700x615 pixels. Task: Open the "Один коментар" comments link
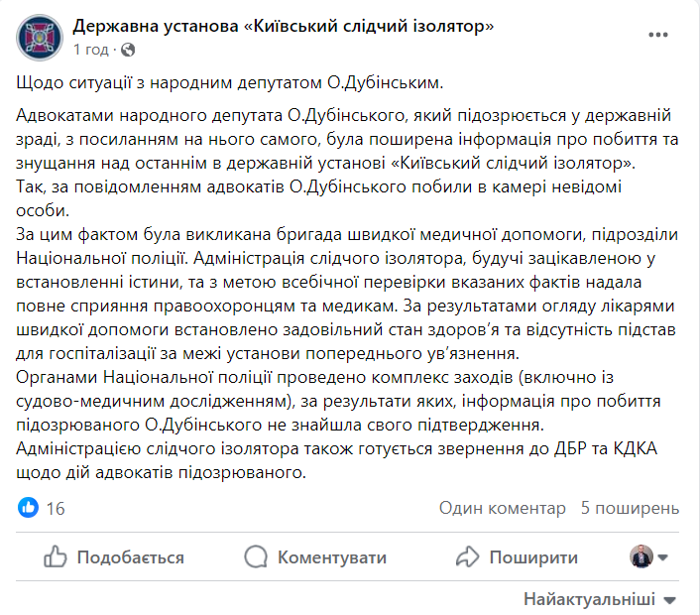503,509
